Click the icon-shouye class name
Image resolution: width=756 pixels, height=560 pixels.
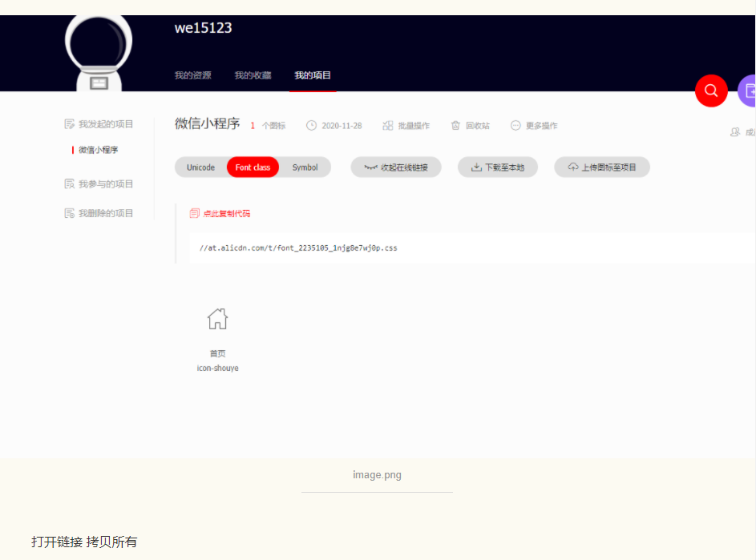(x=217, y=369)
